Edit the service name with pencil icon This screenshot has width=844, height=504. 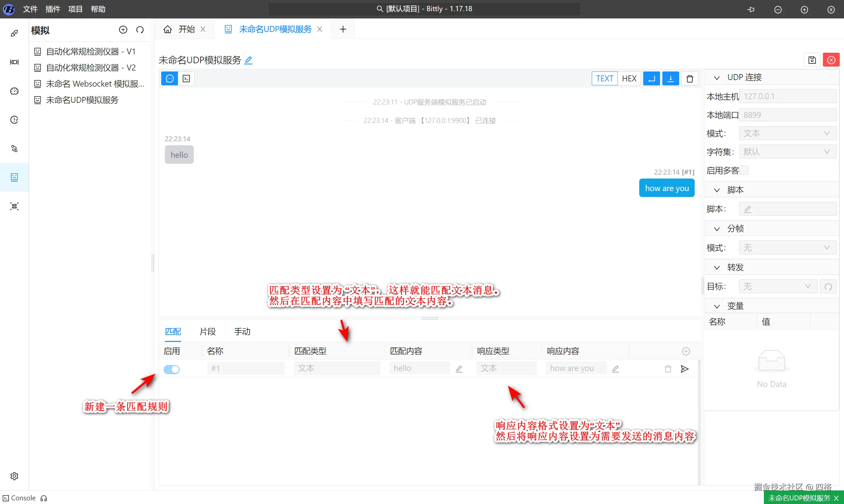point(249,61)
